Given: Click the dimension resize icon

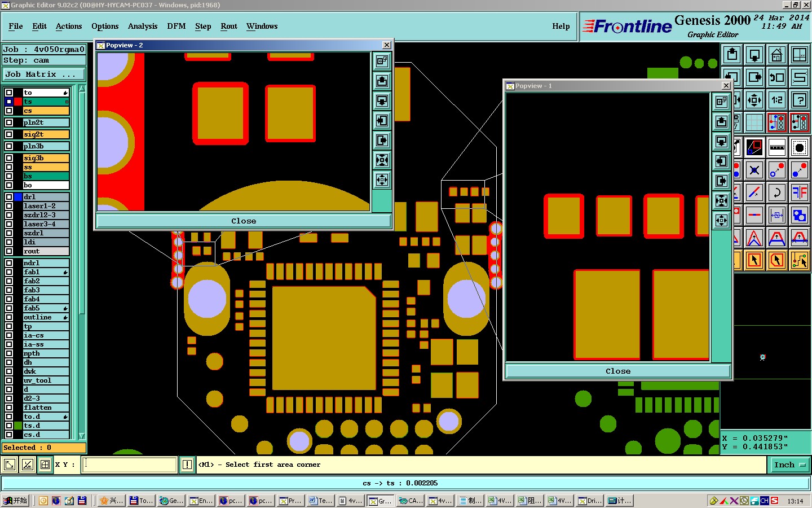Looking at the screenshot, I should click(777, 215).
